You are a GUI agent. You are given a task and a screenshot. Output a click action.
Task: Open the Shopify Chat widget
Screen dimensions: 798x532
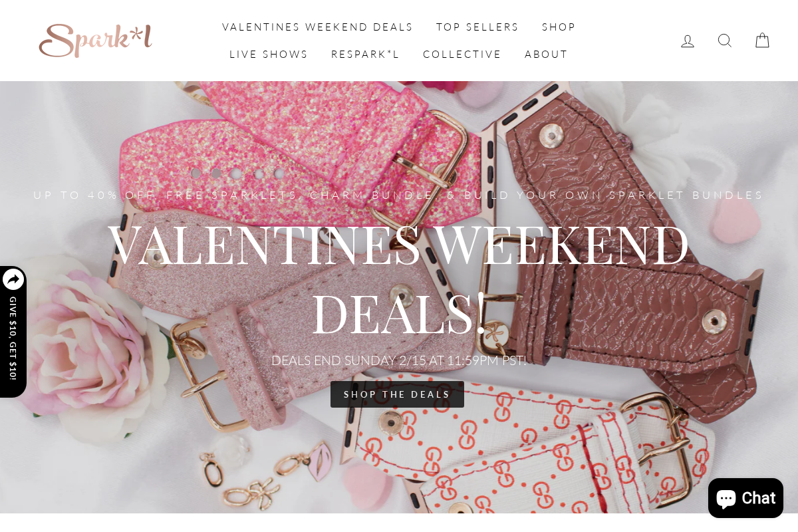[745, 498]
